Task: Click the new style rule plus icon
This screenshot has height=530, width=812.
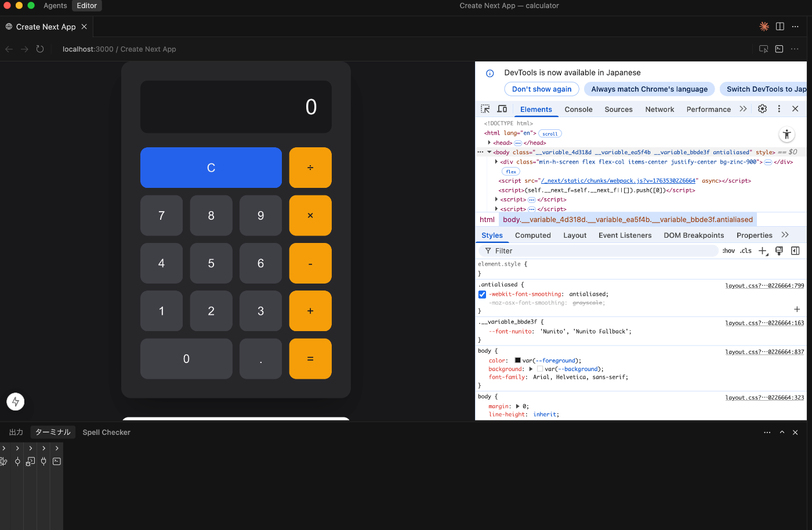Action: 763,251
